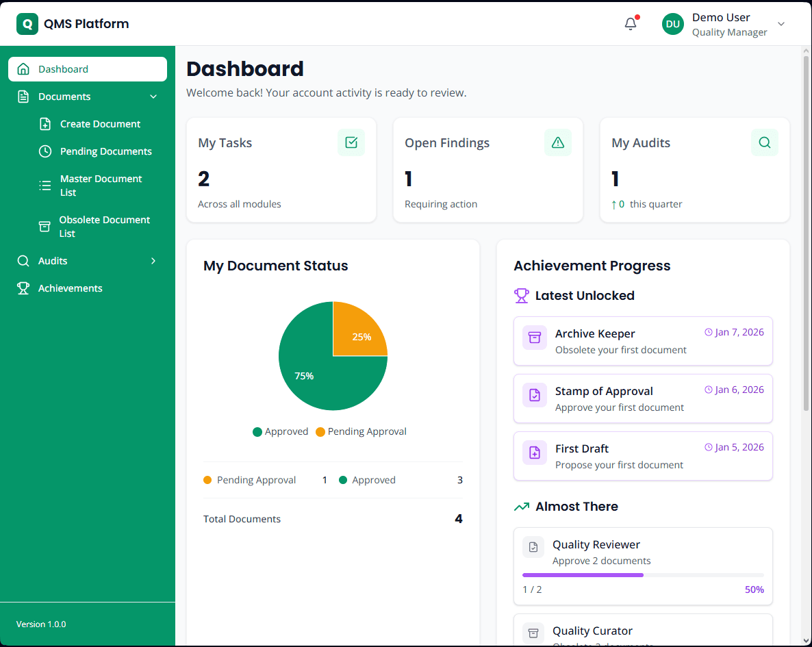
Task: Click the Pending Documents clock icon
Action: point(45,151)
